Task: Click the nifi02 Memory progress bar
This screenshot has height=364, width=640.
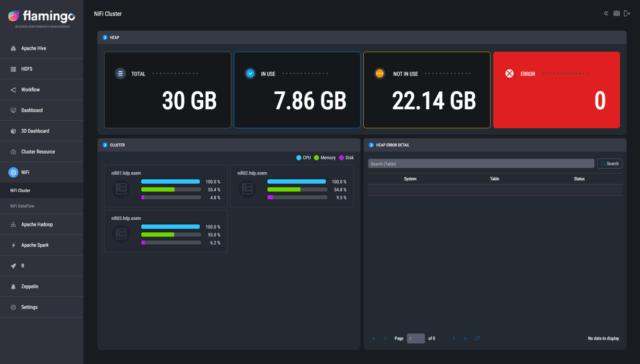Action: click(297, 190)
